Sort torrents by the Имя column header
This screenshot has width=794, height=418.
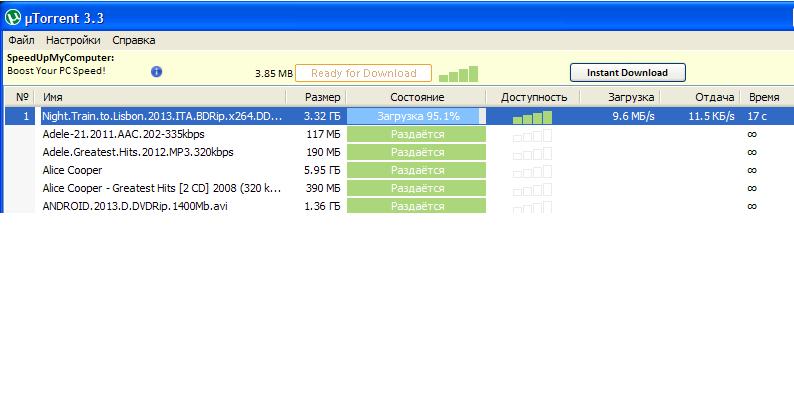coord(160,97)
